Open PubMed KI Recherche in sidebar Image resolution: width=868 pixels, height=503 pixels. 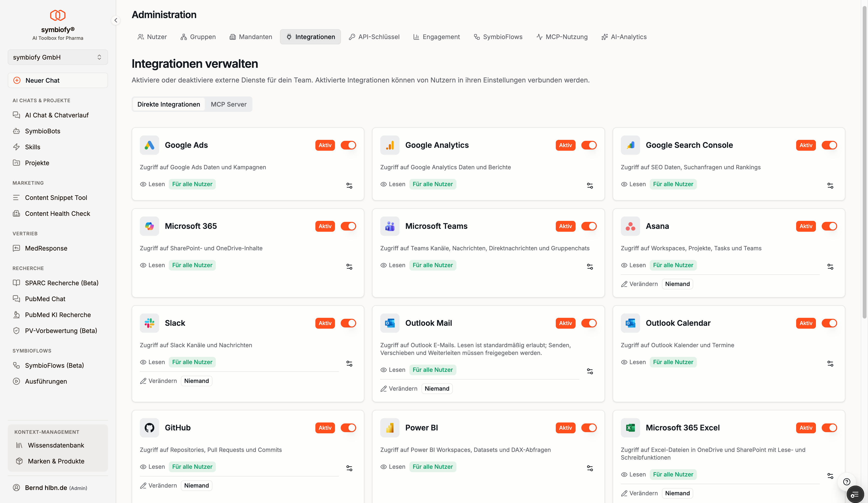coord(58,314)
